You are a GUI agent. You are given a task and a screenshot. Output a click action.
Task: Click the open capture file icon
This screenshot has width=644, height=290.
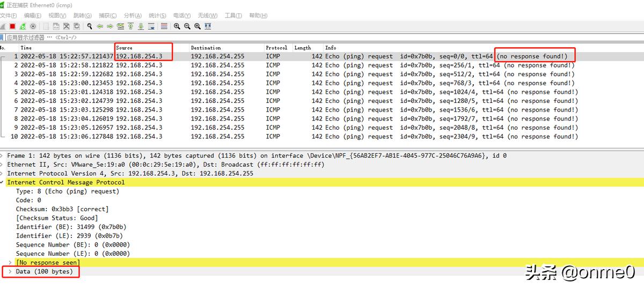point(46,26)
